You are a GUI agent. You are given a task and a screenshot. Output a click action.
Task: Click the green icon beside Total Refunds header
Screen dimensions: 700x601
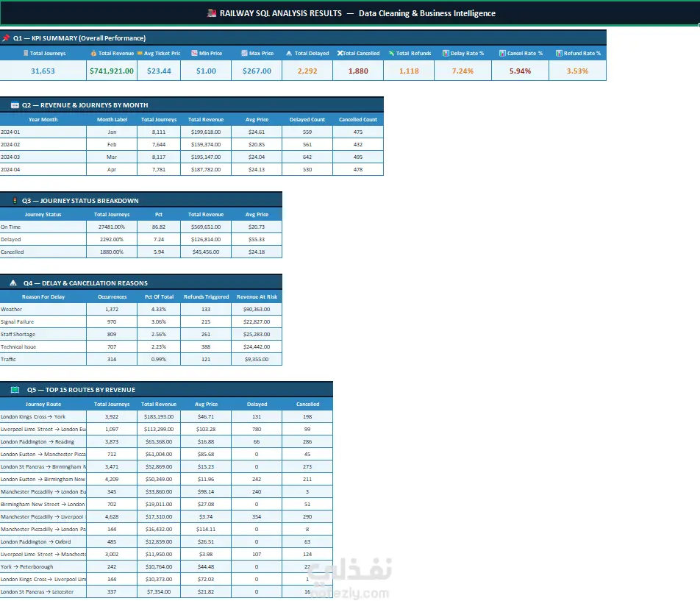[x=391, y=53]
